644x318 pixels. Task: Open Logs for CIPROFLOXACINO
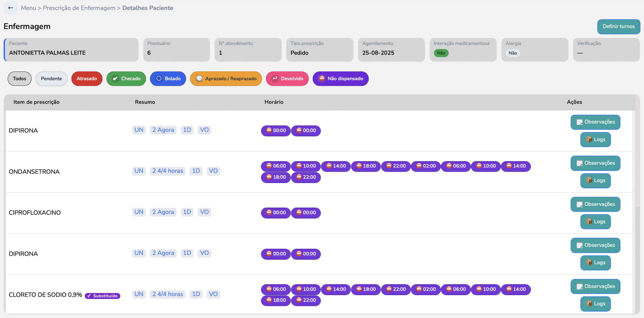click(x=595, y=222)
